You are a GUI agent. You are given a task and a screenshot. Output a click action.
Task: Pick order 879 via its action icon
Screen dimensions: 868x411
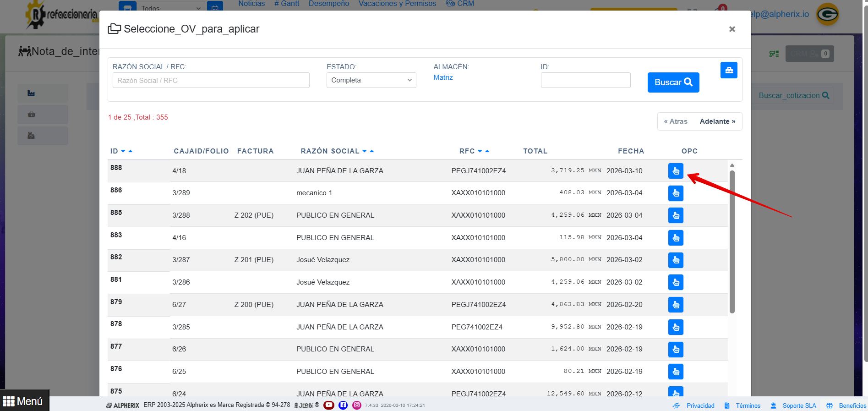tap(675, 305)
